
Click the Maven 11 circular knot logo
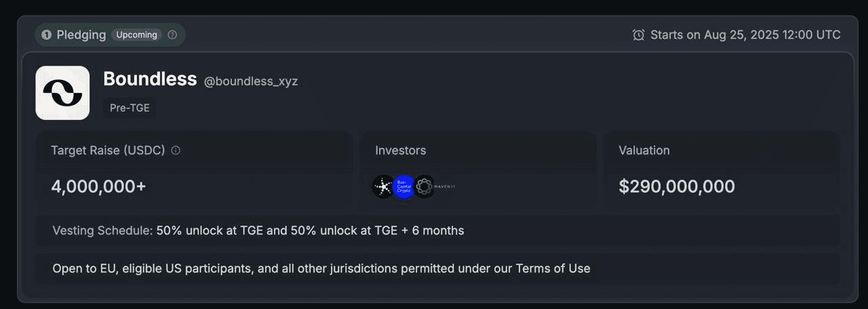click(424, 186)
